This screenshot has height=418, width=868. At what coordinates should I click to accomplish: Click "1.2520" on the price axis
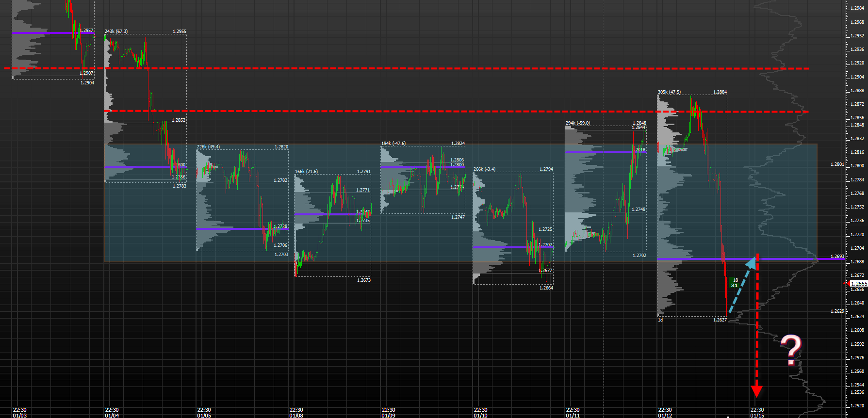click(x=857, y=406)
